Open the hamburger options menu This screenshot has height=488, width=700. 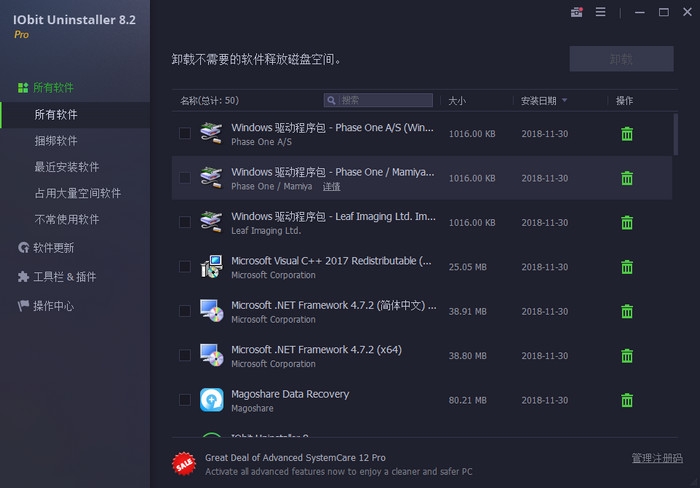pos(600,12)
